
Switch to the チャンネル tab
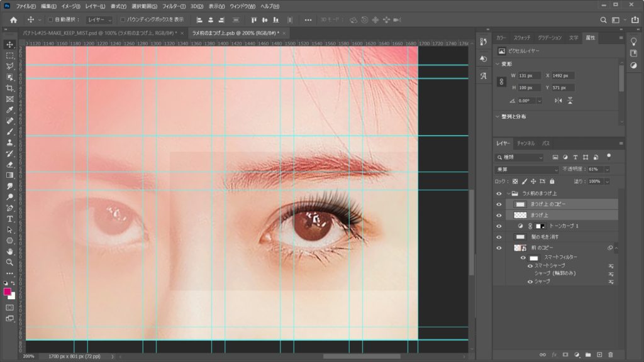(526, 143)
